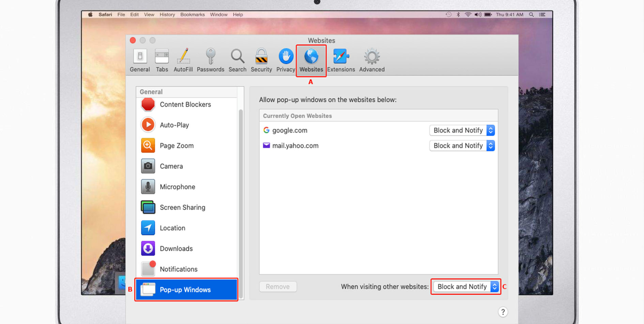Open Spotlight search in the menu bar
The image size is (644, 324).
pyautogui.click(x=531, y=15)
